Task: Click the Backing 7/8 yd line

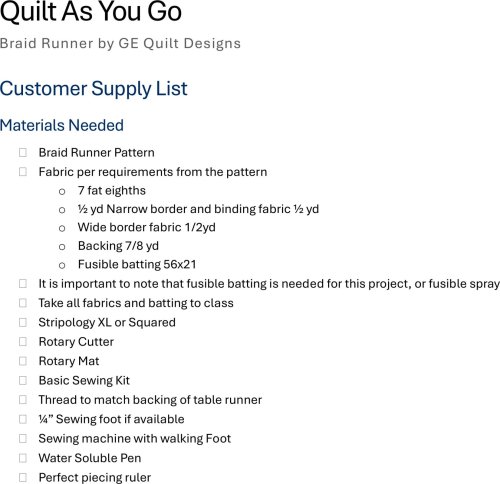Action: (118, 246)
